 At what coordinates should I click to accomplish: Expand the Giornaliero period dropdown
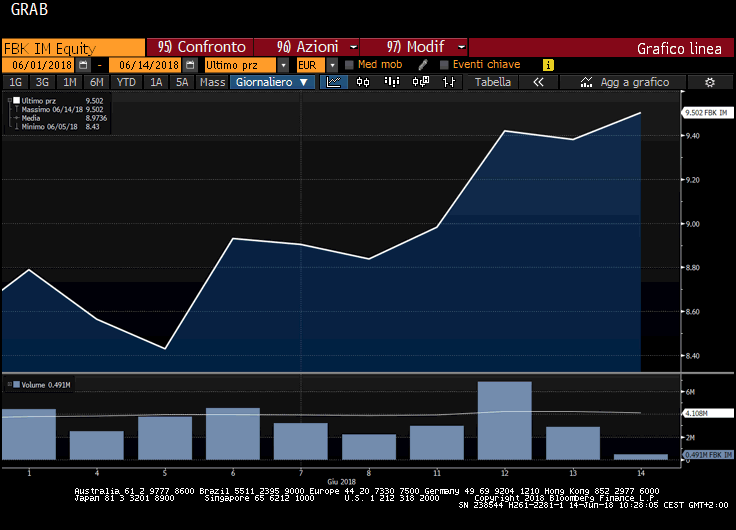(x=272, y=82)
